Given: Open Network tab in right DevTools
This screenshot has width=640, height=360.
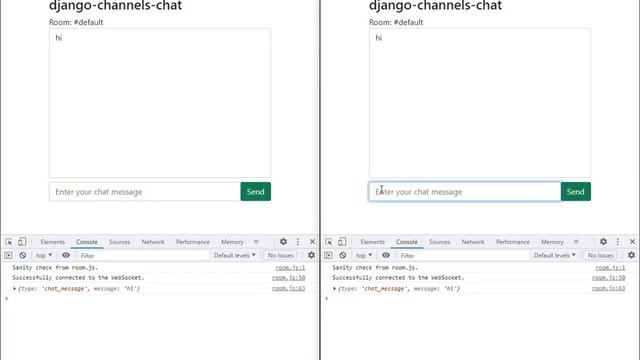Looking at the screenshot, I should coord(473,242).
